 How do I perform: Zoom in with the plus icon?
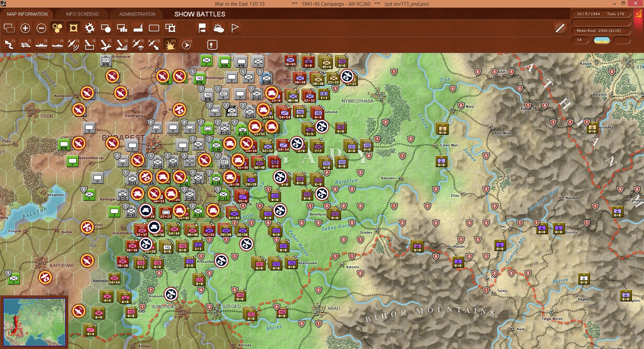click(25, 28)
